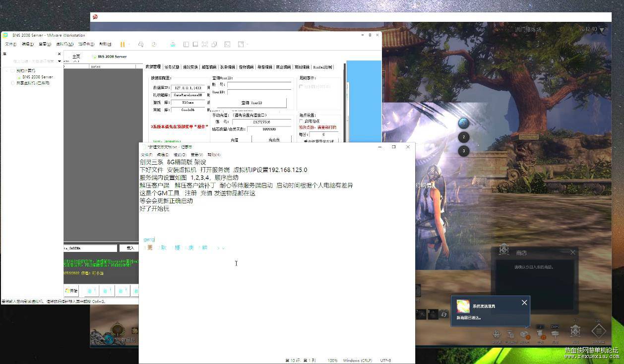Open the VMware 编辑 menu
The width and height of the screenshot is (624, 364).
click(x=27, y=44)
